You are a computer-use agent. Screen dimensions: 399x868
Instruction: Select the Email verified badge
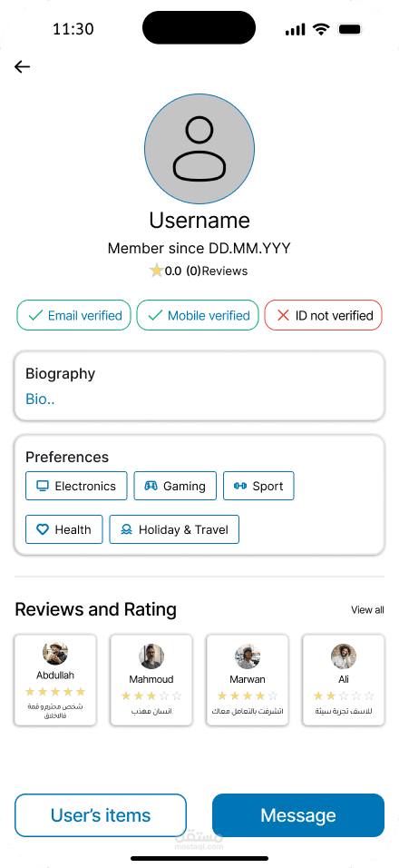click(x=74, y=316)
